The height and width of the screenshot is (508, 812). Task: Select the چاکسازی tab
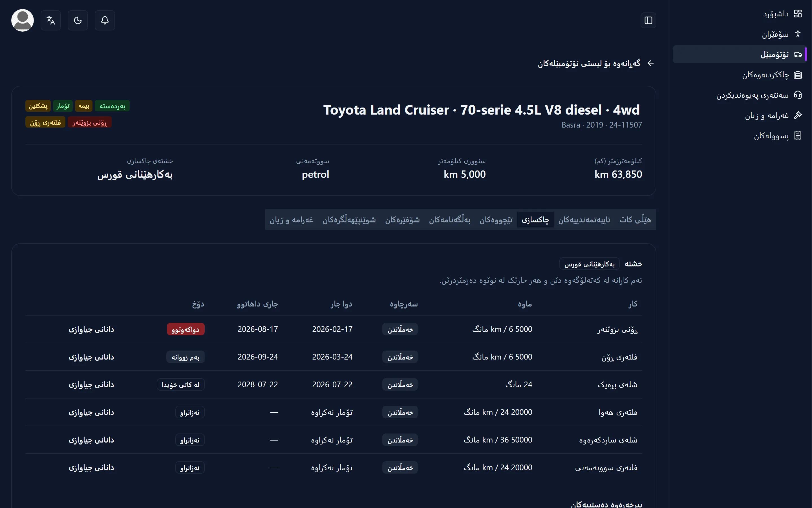coord(535,220)
